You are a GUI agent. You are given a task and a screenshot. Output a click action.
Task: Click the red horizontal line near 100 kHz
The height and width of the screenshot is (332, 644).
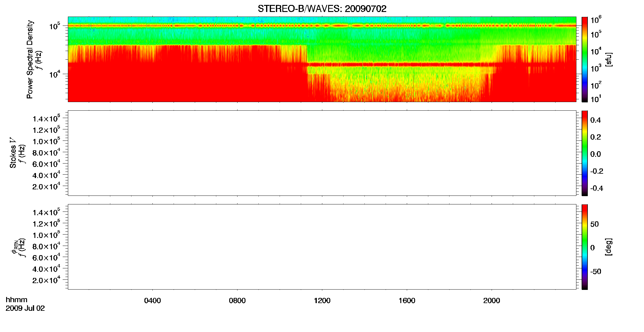[322, 26]
